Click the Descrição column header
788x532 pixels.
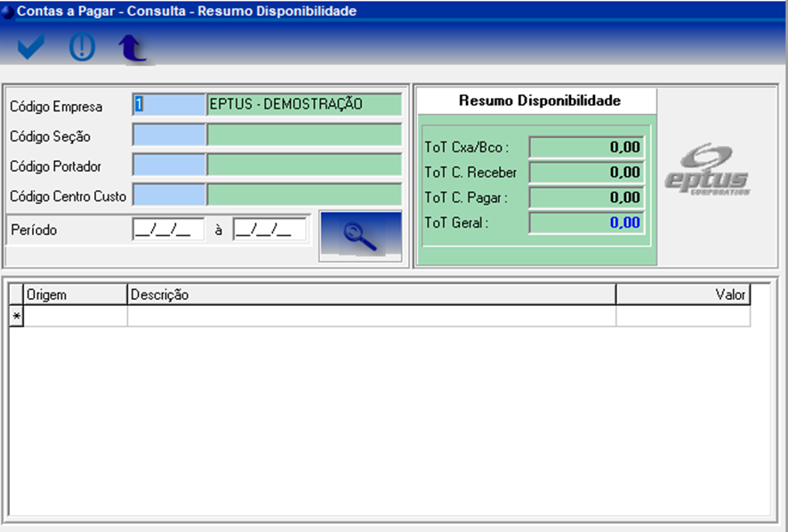click(371, 294)
